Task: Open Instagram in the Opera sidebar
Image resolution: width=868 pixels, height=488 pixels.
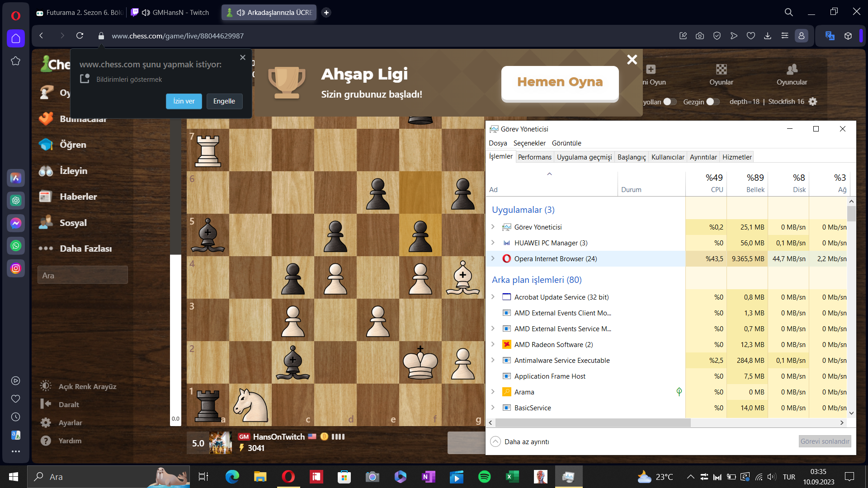Action: click(x=16, y=268)
